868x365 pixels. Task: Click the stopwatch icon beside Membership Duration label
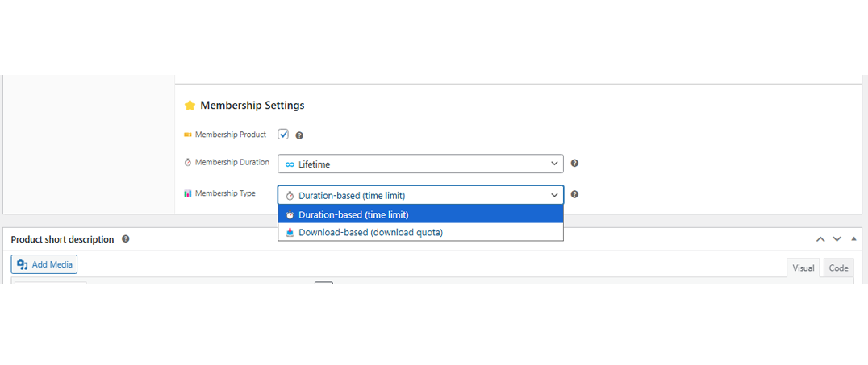coord(188,163)
